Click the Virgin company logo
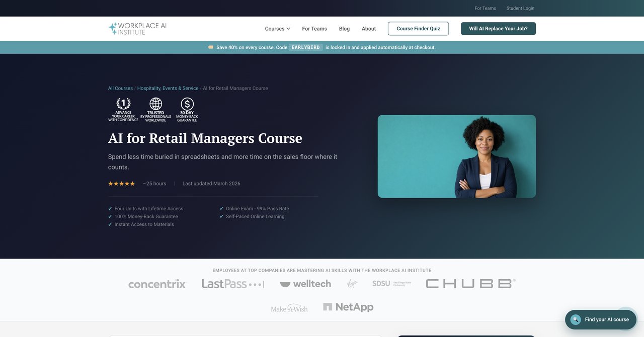The width and height of the screenshot is (644, 337). [352, 284]
